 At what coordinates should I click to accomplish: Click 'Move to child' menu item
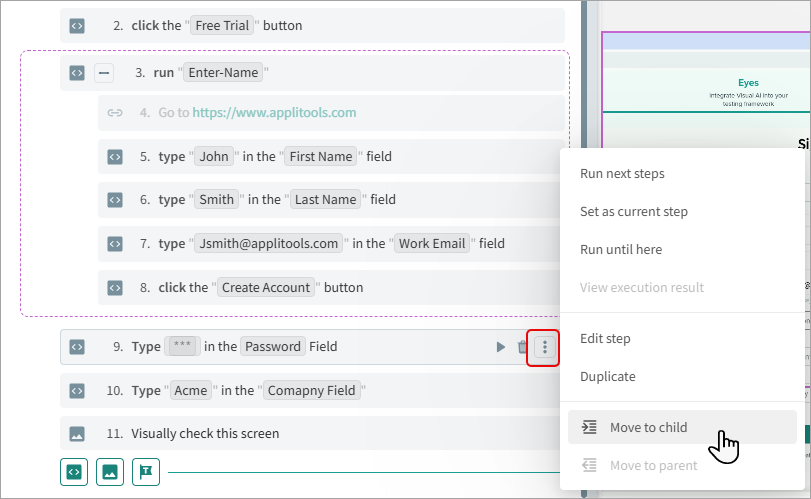click(x=648, y=428)
